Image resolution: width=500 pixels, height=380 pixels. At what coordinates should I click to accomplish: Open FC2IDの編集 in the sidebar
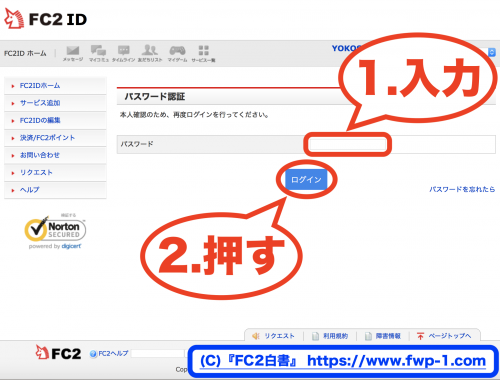tap(40, 120)
